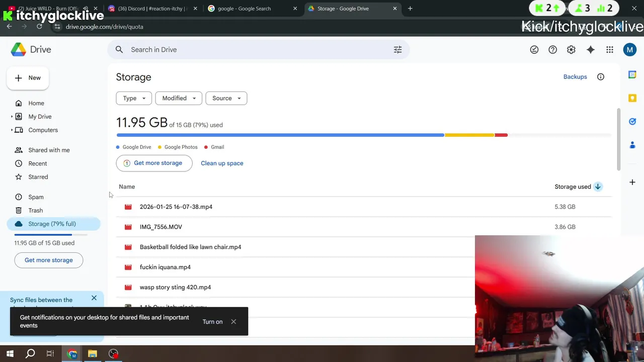Open the Type filter dropdown

[x=134, y=98]
